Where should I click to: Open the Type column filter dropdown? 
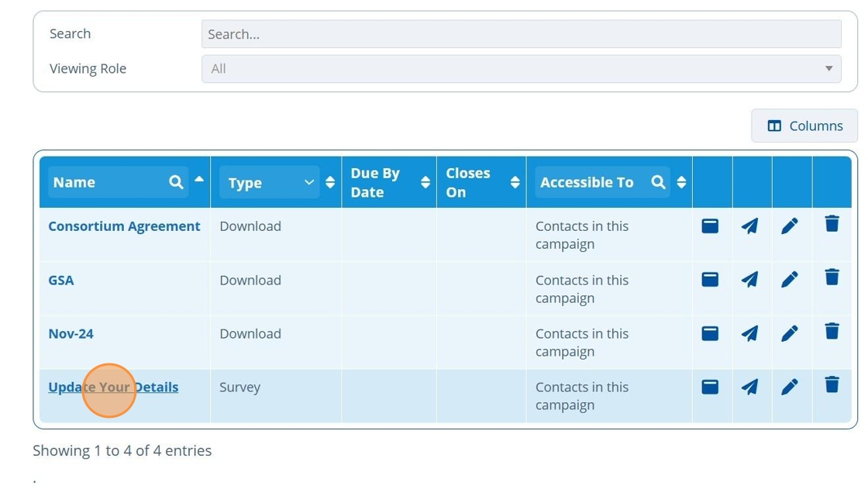(269, 183)
